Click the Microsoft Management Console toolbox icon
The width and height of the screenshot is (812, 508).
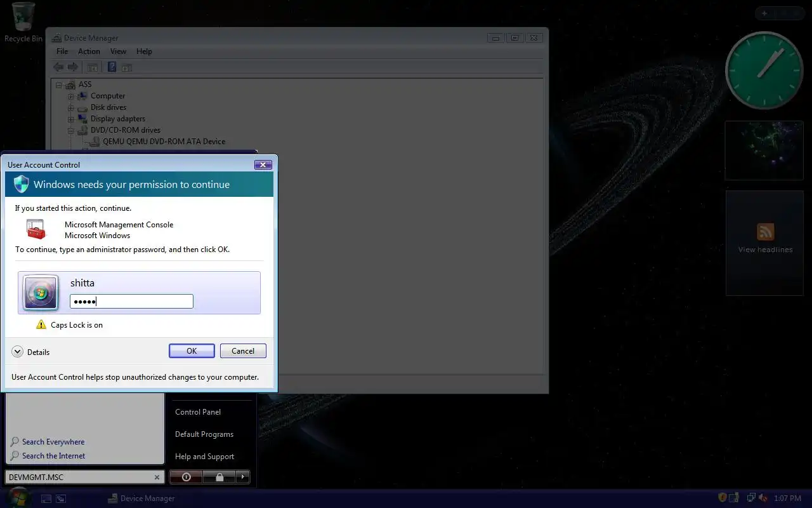point(36,229)
